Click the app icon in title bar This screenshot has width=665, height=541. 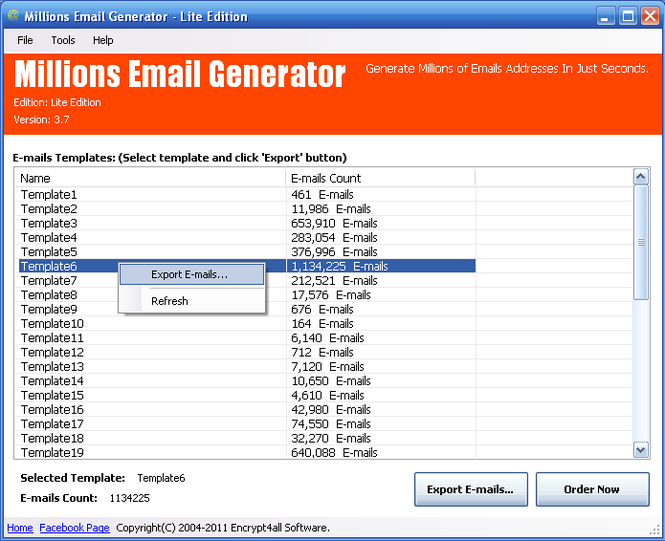pos(13,16)
